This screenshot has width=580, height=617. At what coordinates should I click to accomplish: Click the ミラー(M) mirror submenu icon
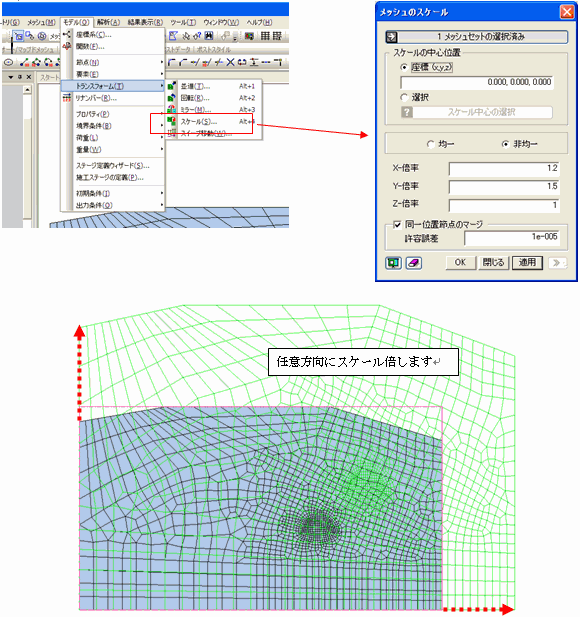click(172, 109)
